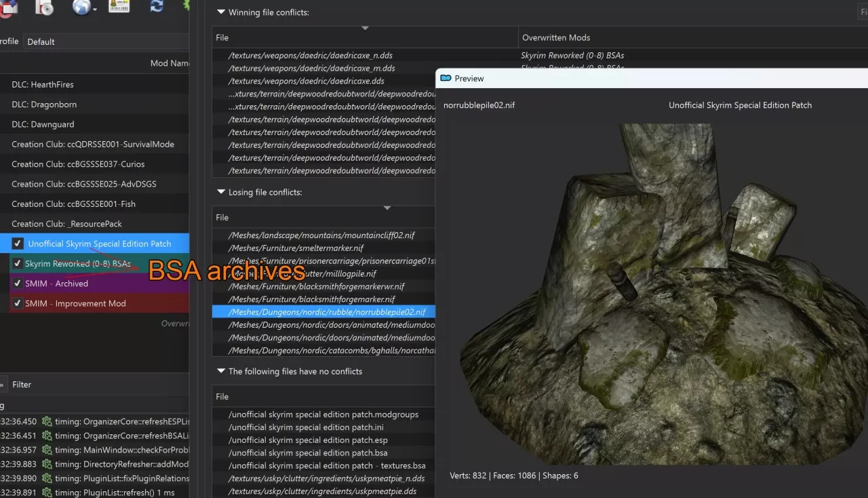Click log icon beside PluginList::refresh() entry
The image size is (868, 498).
point(47,493)
